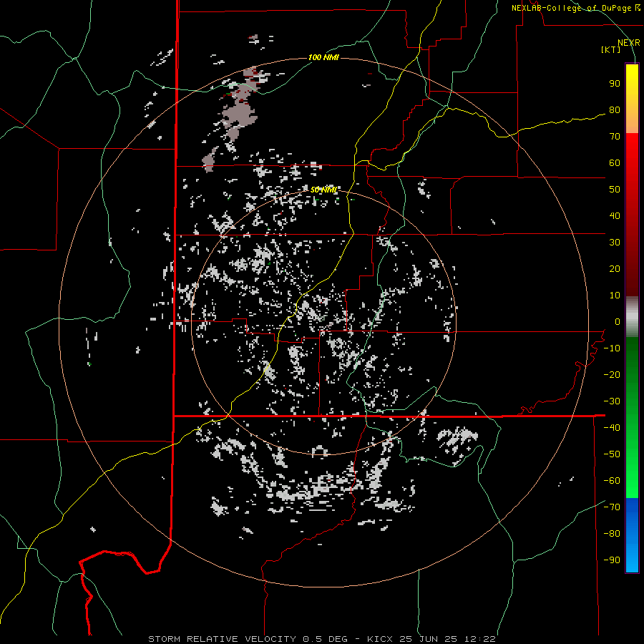Click the 40 knot label on the scale
Image resolution: width=644 pixels, height=644 pixels.
point(615,215)
